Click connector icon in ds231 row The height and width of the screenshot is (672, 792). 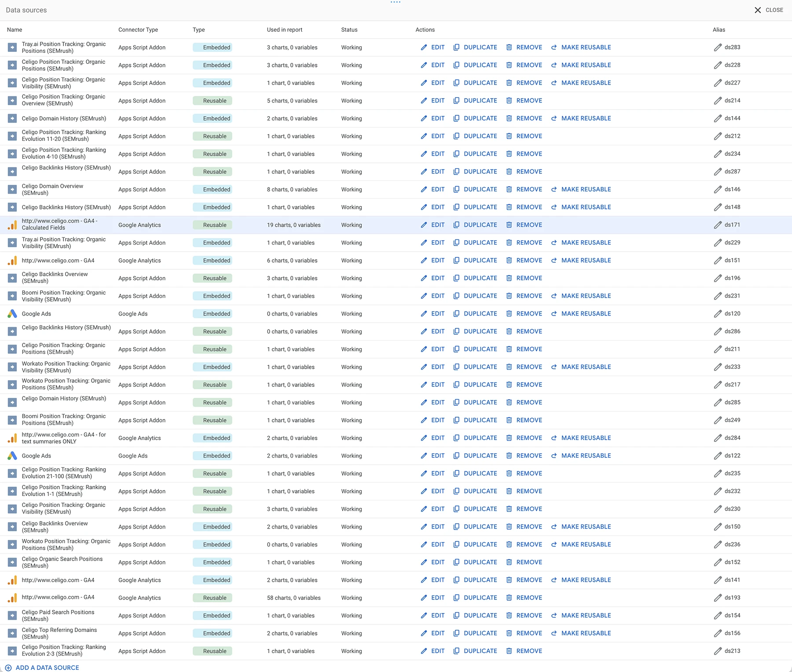[12, 296]
